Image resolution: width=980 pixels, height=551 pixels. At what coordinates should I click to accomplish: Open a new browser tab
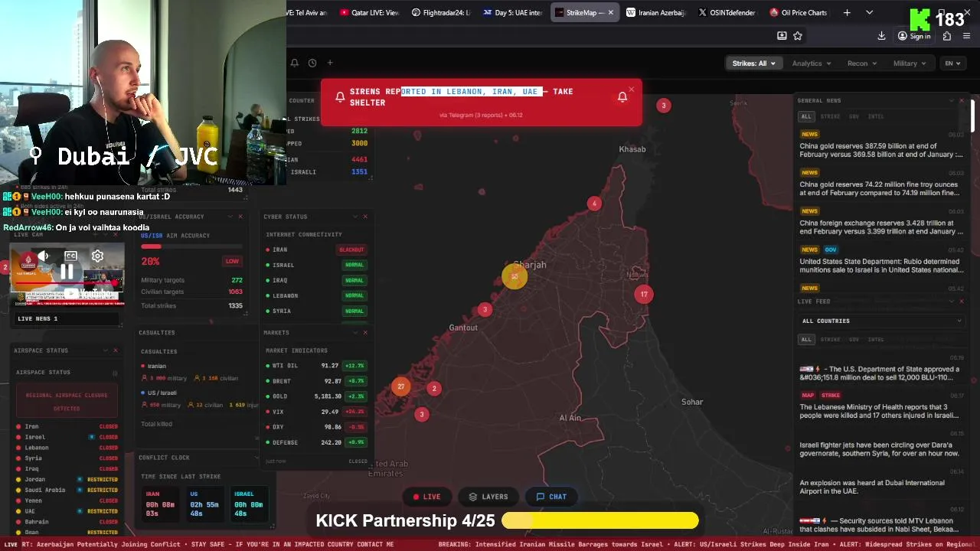pos(847,12)
